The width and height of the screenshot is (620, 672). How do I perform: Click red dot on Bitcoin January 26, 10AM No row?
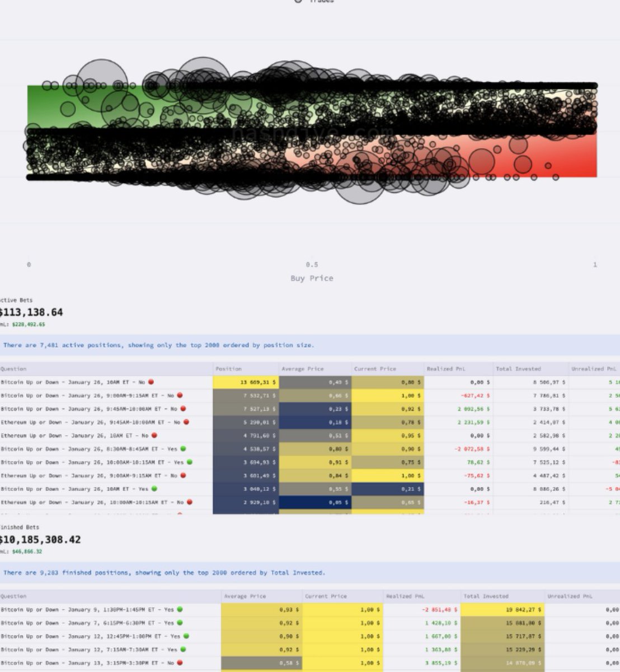pos(151,382)
